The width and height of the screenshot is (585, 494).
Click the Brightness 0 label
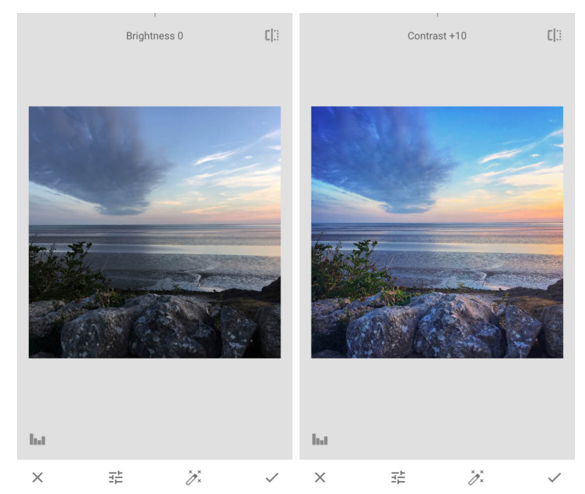[x=154, y=36]
